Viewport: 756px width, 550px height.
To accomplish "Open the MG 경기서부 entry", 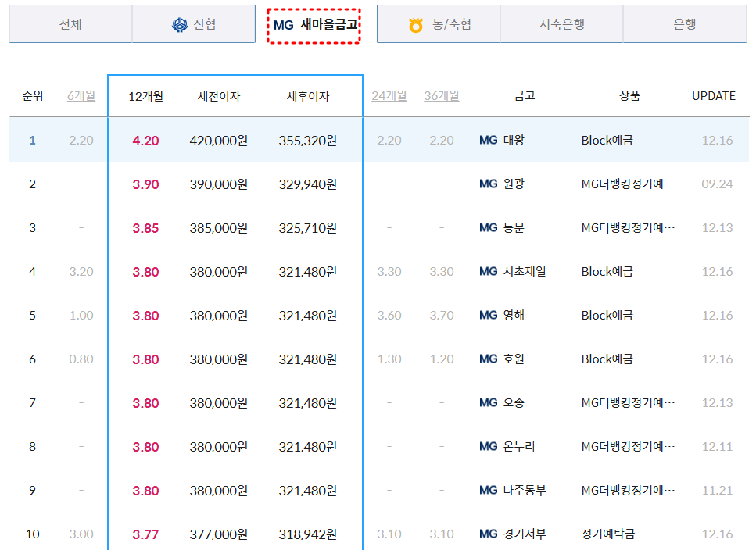I will (x=513, y=534).
